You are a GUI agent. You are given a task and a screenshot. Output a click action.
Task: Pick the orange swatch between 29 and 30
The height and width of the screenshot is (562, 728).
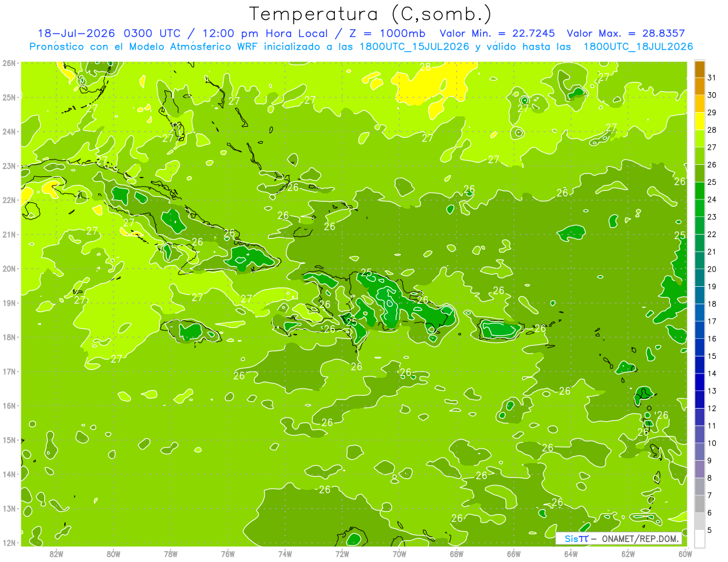coord(699,104)
